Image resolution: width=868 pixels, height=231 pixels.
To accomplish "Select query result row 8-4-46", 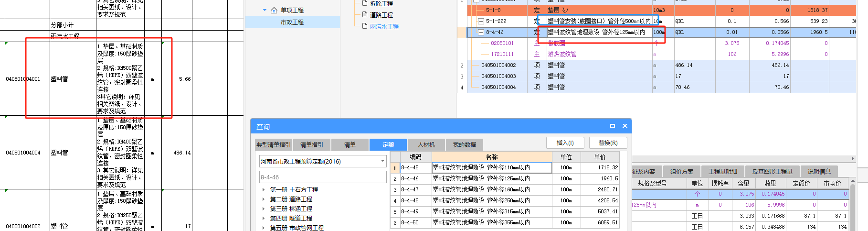I will [505, 178].
